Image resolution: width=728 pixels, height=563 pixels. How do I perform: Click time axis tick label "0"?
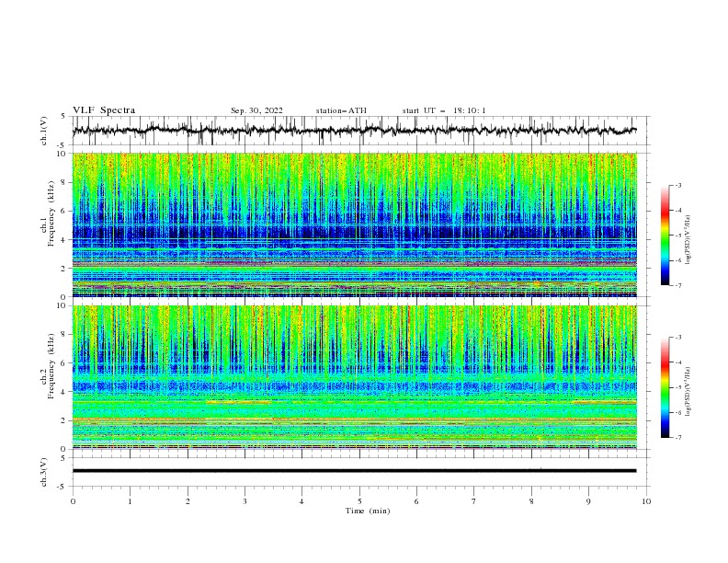(x=73, y=501)
